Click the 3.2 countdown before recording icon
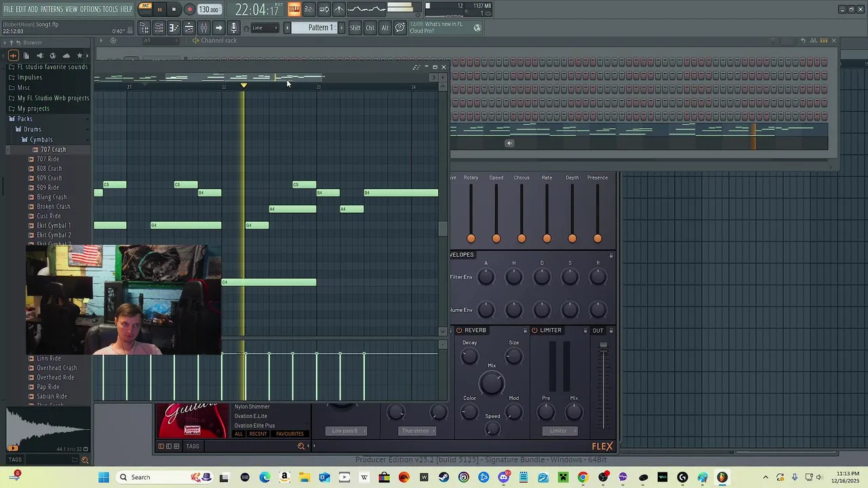 (x=309, y=9)
